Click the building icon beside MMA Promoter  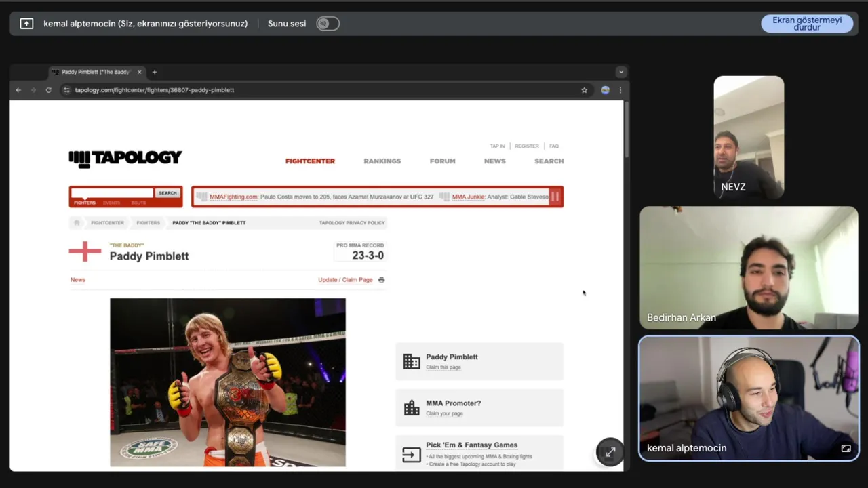412,407
